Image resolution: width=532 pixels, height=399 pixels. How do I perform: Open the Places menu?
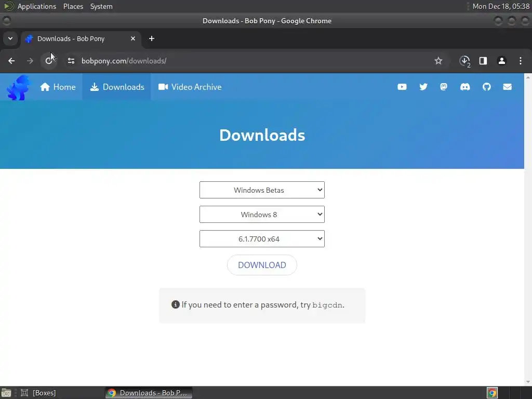[73, 6]
